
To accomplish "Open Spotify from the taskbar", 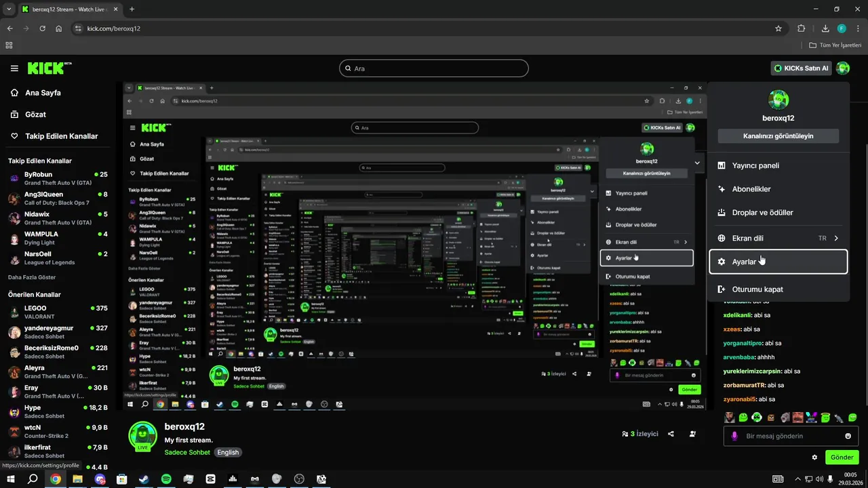I will click(166, 479).
